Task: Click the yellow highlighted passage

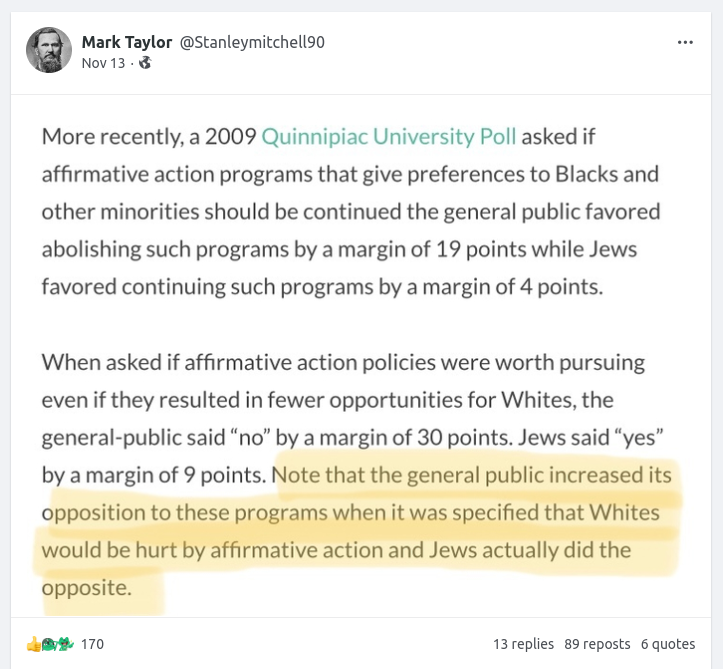Action: click(360, 531)
